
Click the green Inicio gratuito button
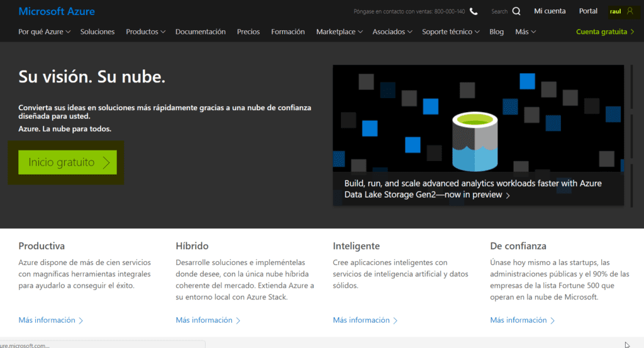pyautogui.click(x=67, y=162)
